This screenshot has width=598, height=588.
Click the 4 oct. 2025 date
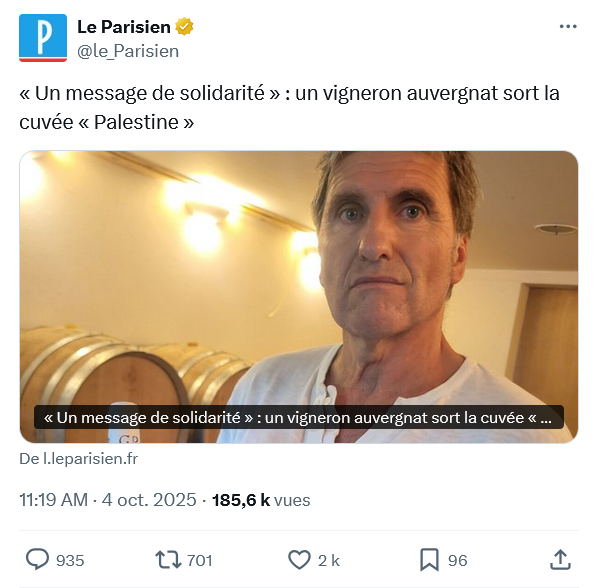tap(149, 500)
